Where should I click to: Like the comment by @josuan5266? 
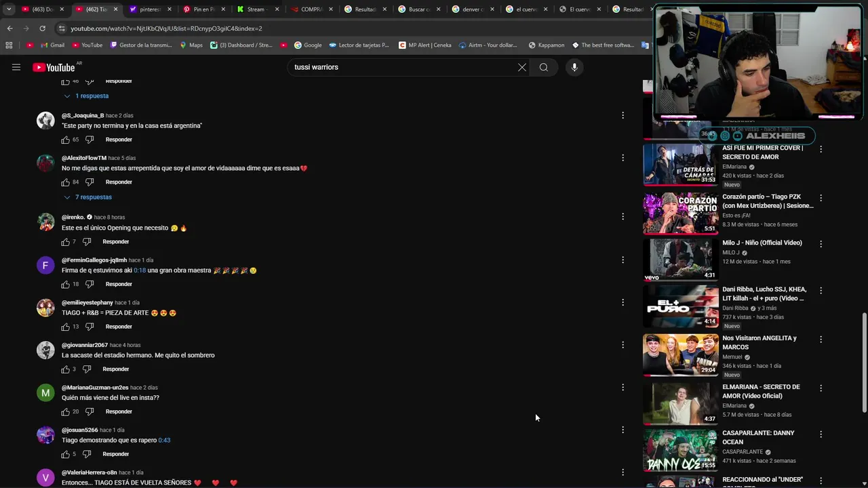point(66,454)
